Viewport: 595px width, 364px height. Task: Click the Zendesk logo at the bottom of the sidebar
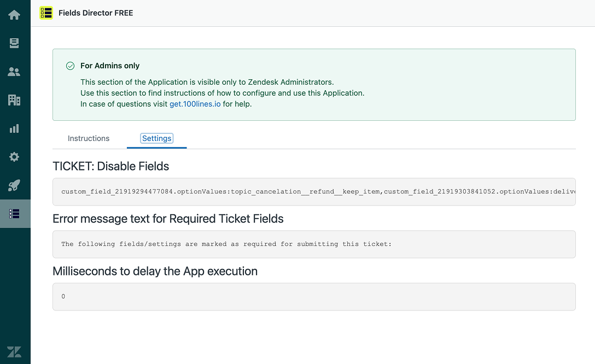[x=14, y=351]
